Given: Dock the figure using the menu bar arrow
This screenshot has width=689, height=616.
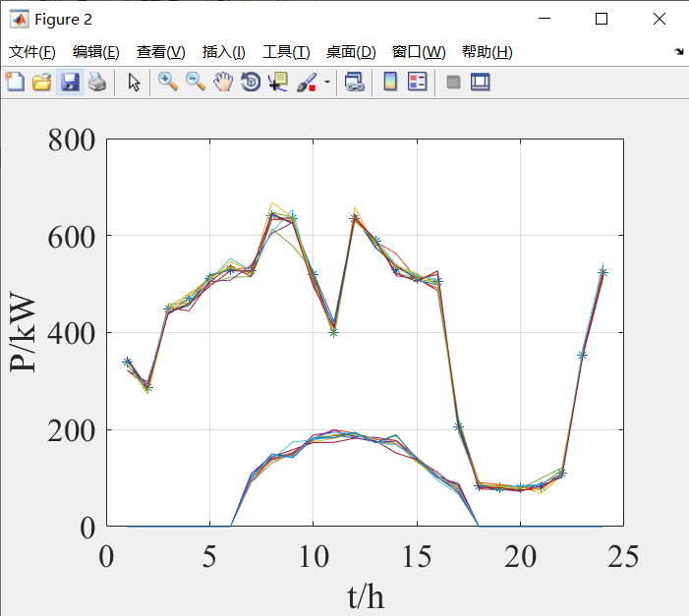Looking at the screenshot, I should pos(679,52).
